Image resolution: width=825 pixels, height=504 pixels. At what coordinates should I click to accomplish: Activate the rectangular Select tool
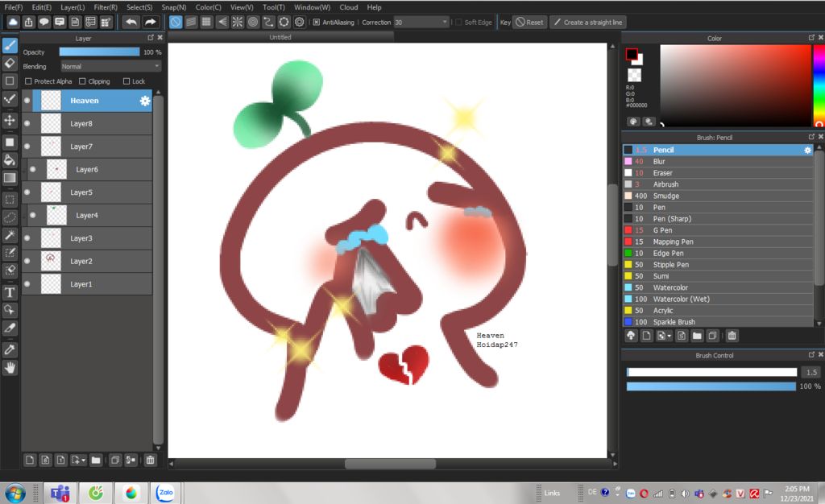10,200
